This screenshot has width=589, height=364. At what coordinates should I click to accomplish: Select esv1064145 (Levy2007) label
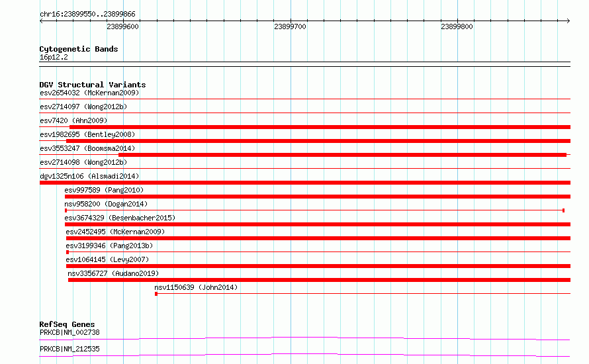(x=107, y=259)
